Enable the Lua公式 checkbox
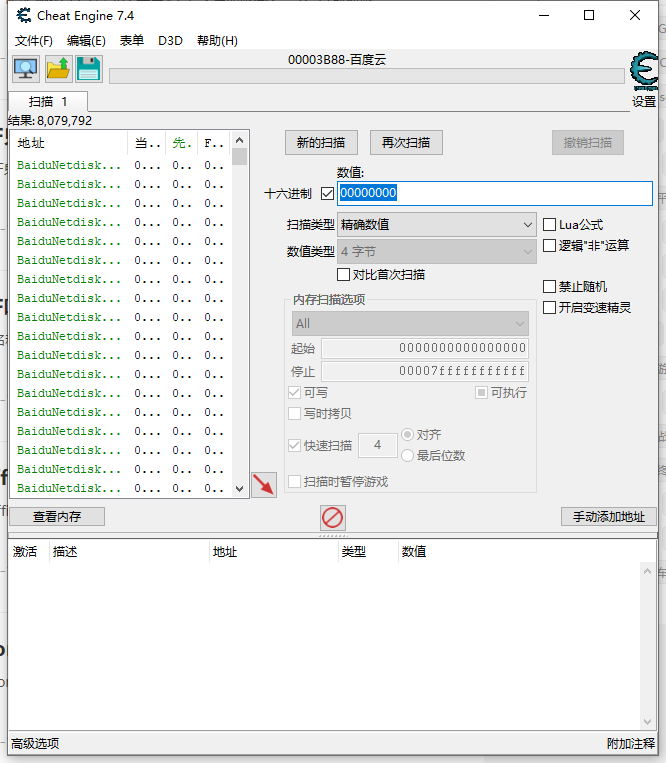The height and width of the screenshot is (763, 666). coord(549,224)
